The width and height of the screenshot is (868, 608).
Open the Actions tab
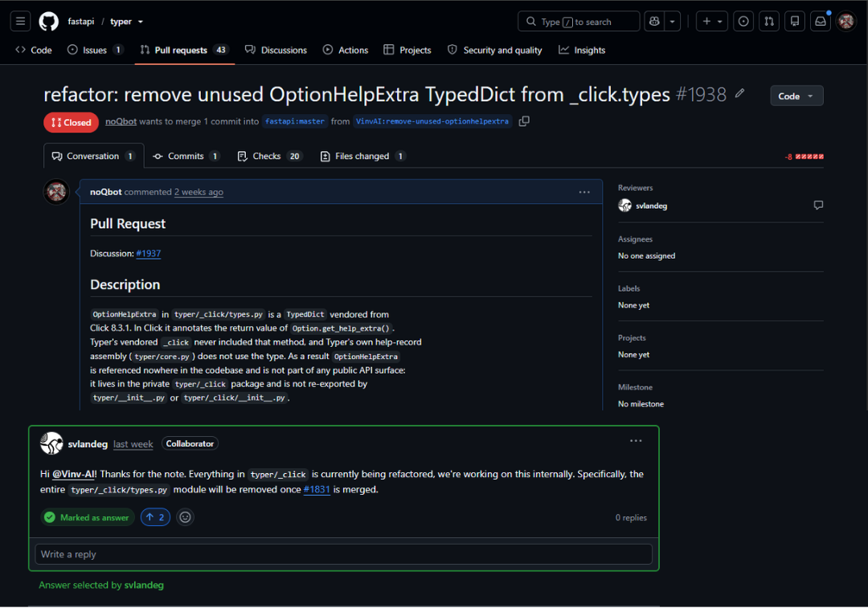(x=346, y=51)
